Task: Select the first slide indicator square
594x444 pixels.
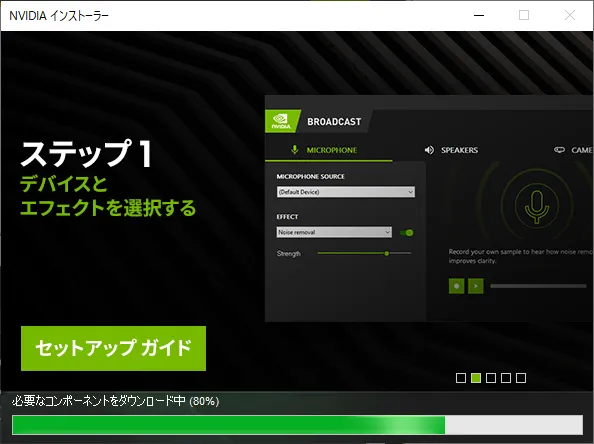Action: [x=461, y=378]
